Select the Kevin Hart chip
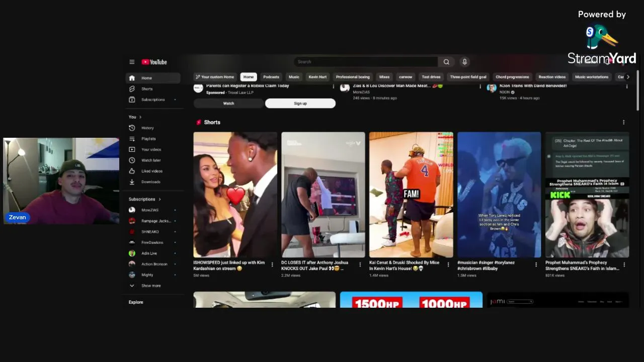Viewport: 644px width, 362px height. click(x=317, y=77)
